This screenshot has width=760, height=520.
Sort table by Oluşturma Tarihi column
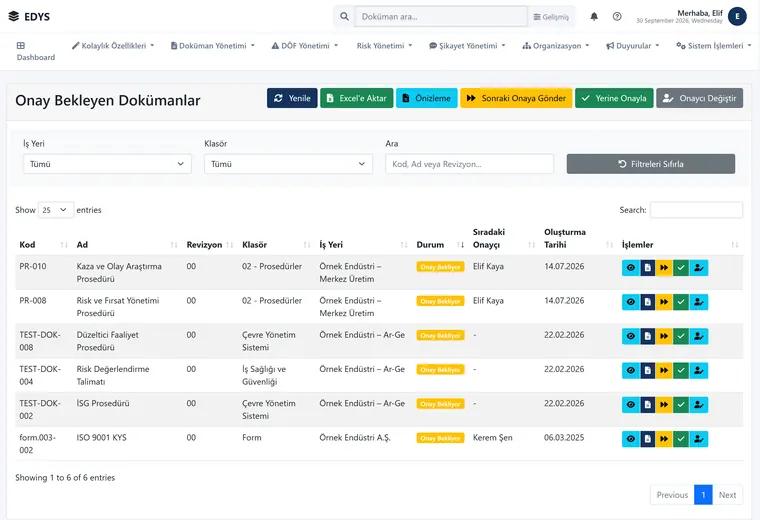click(x=579, y=238)
